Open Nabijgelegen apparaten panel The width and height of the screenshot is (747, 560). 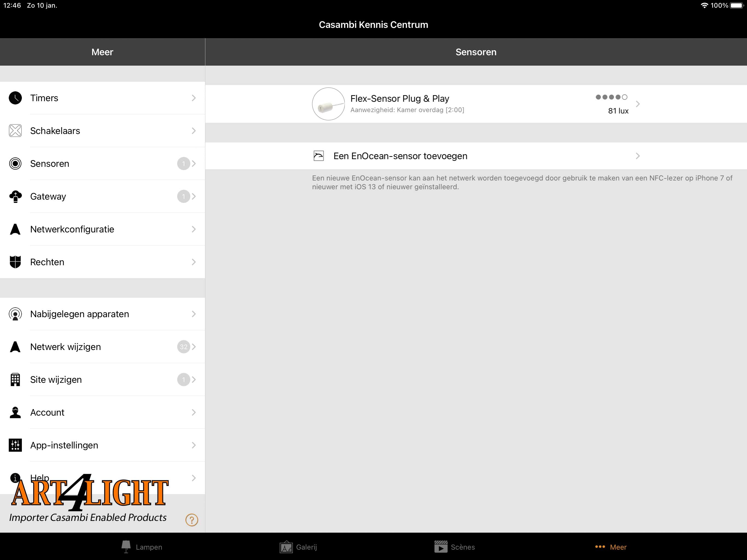[x=102, y=314]
